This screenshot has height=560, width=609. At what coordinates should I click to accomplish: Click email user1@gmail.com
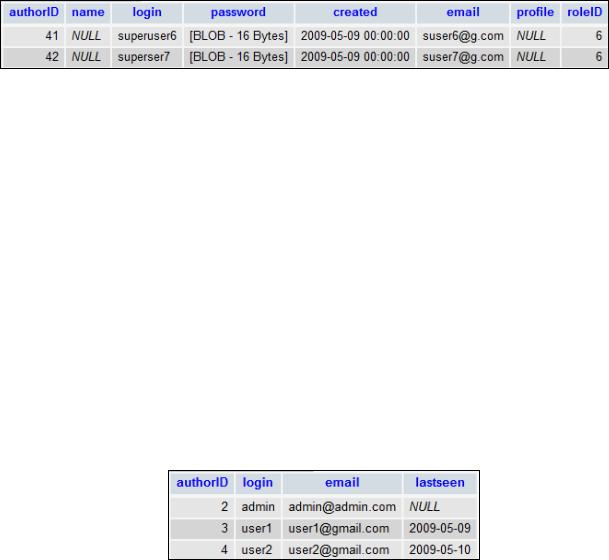(338, 528)
